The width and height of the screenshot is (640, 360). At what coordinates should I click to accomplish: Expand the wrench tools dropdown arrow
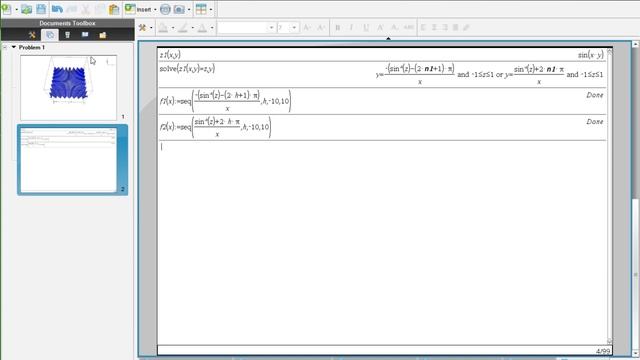pos(151,28)
